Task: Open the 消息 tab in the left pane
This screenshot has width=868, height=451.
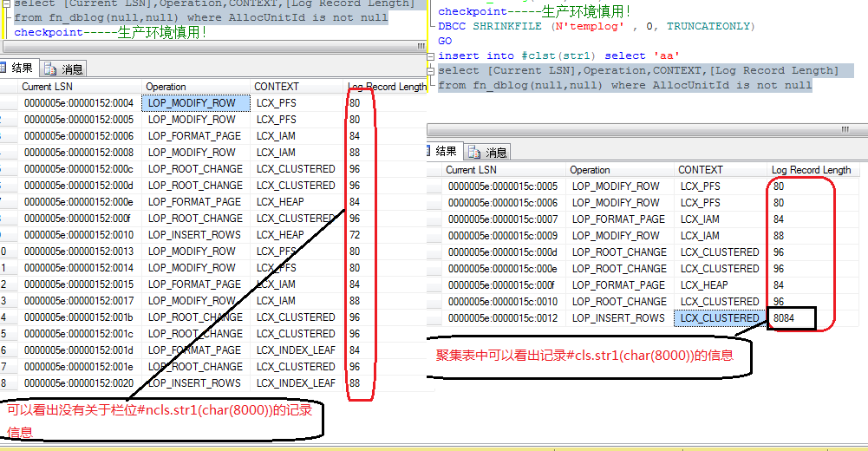Action: [63, 69]
